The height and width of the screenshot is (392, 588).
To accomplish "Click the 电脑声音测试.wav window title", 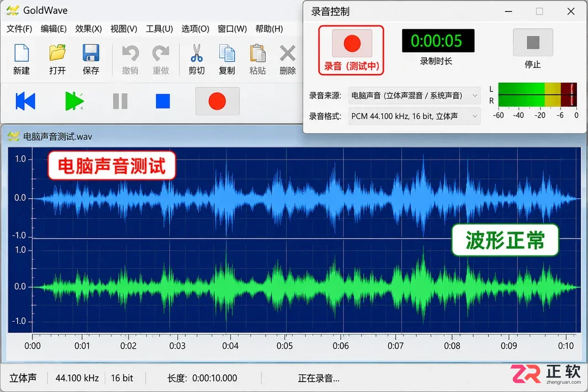I will [x=58, y=136].
